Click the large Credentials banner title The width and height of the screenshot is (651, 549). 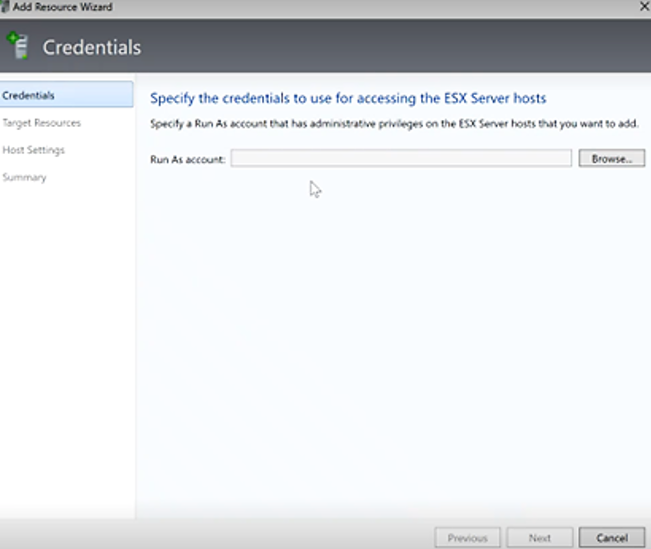pos(91,47)
